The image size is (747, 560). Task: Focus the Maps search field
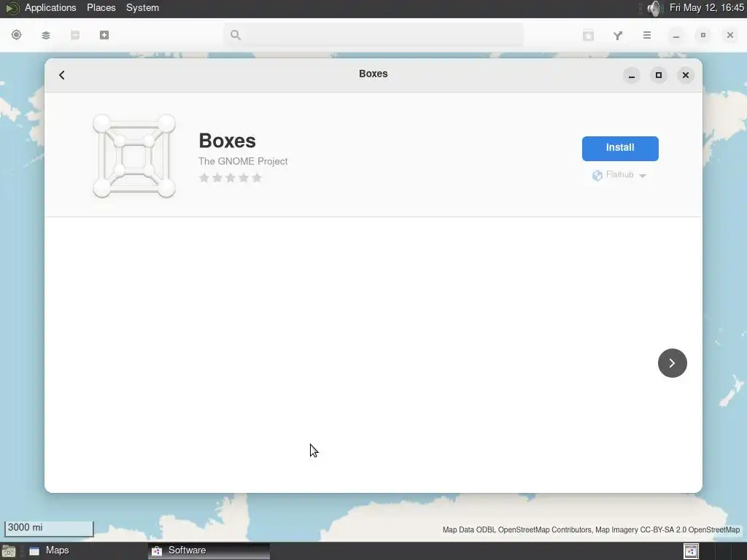[x=373, y=35]
